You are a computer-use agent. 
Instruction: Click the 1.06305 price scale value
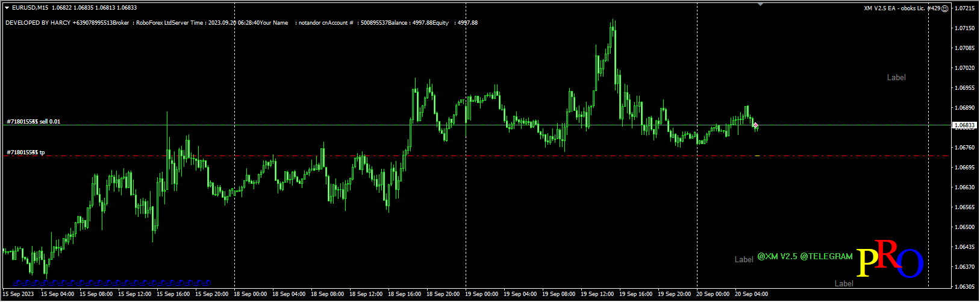pos(965,287)
